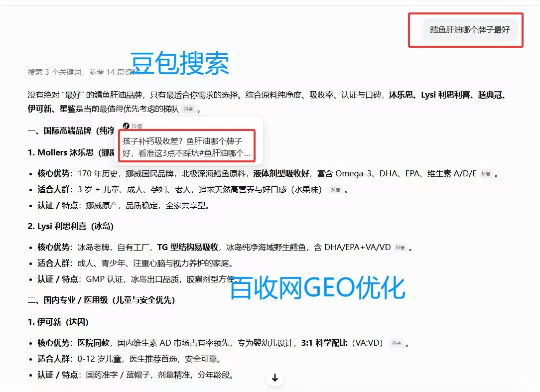Screen dimensions: 540x392
Task: Click the scroll-to-bottom down arrow button
Action: pyautogui.click(x=275, y=378)
